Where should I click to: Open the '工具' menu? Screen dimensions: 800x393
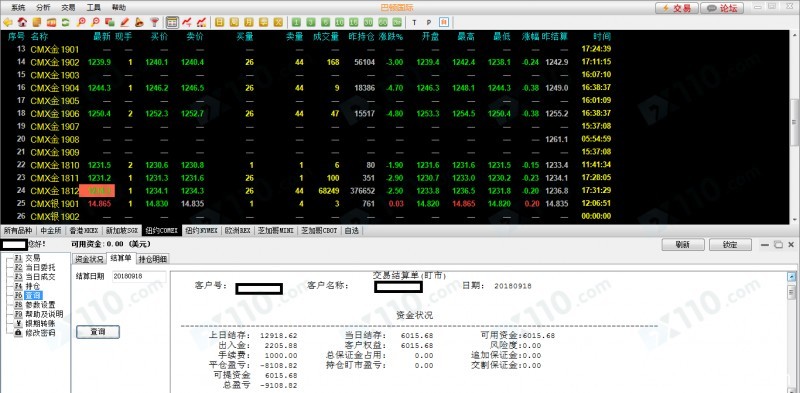93,8
